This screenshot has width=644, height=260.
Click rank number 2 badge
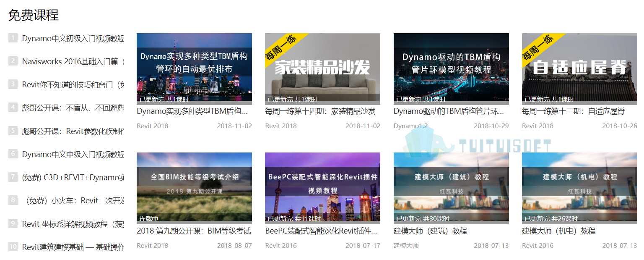[x=13, y=61]
